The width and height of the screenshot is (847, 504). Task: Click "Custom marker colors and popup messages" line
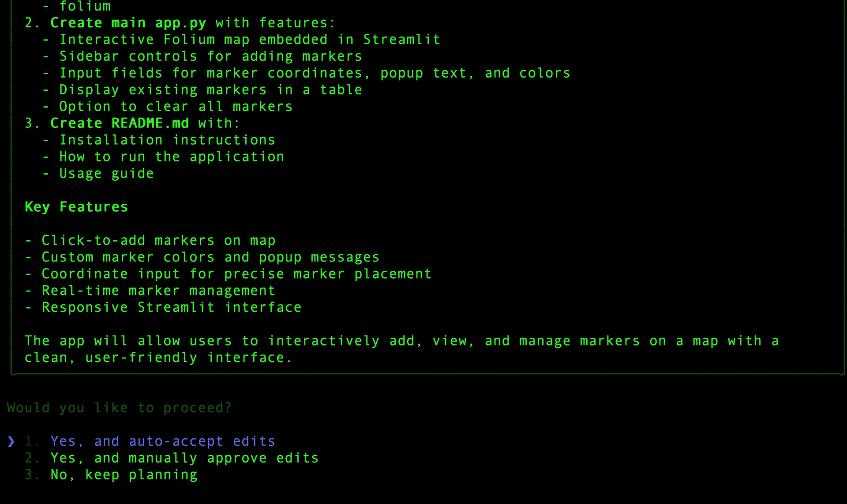(210, 258)
